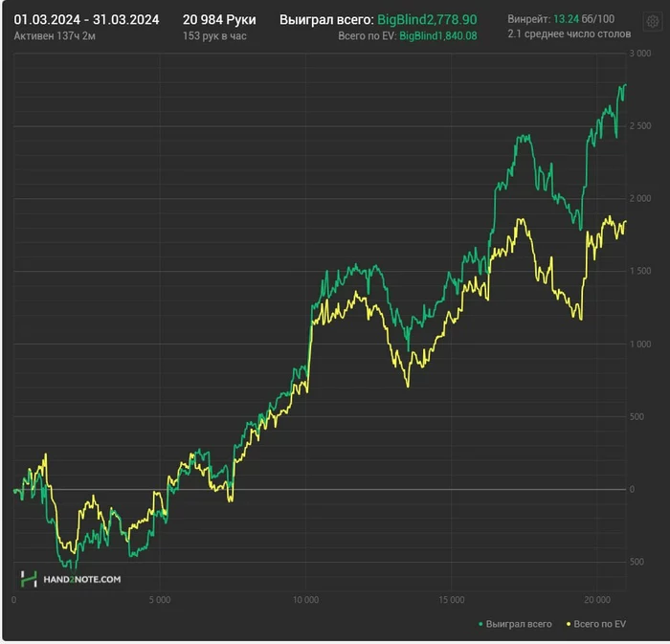Screen dimensions: 670x644
Task: Toggle the green 'Выиграл всего' legend entry
Action: [x=515, y=624]
